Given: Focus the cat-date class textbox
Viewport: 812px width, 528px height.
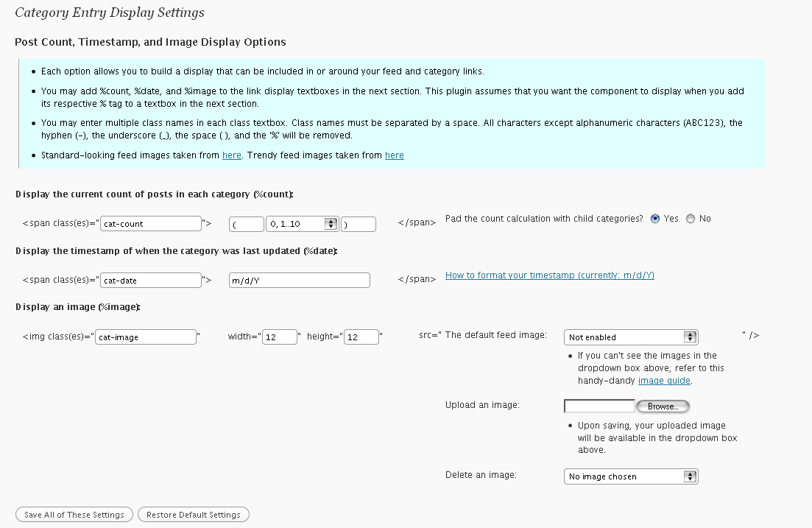Looking at the screenshot, I should pyautogui.click(x=151, y=281).
